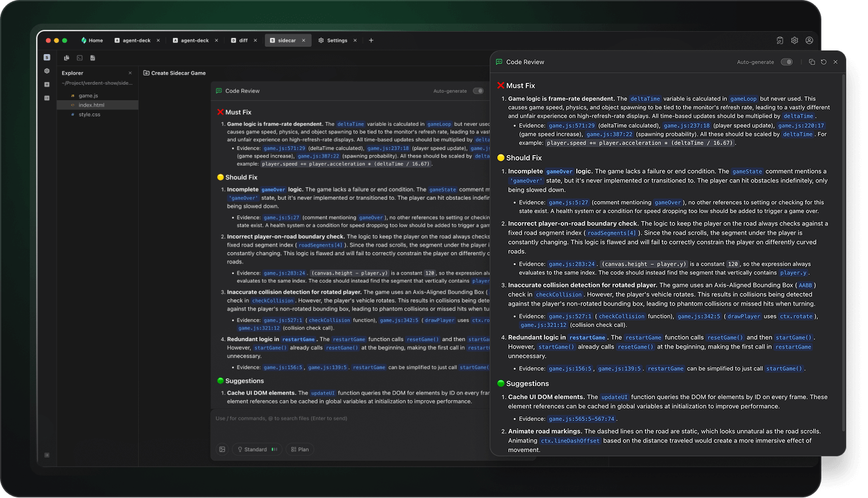Viewport: 868px width, 498px height.
Task: Click the image attachment icon near the input
Action: click(222, 449)
